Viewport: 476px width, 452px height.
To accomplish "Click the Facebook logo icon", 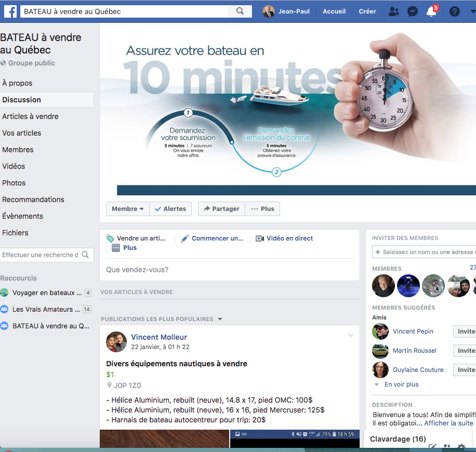I will click(10, 11).
